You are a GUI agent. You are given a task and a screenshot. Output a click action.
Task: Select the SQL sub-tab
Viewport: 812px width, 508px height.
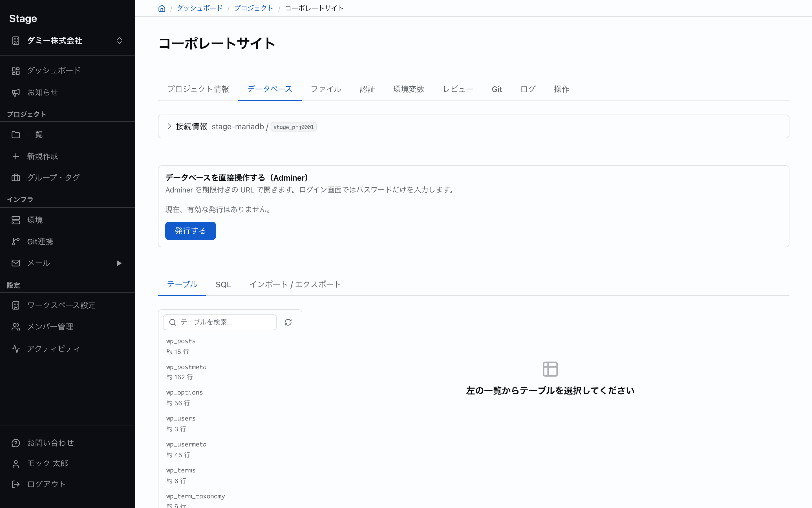[x=223, y=284]
